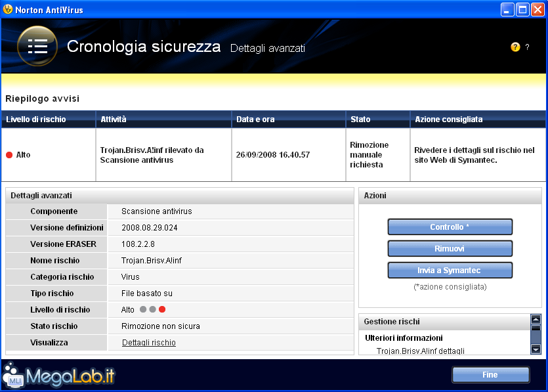Click the '(*azione consigliata)' note
Screen dimensions: 548x392
450,287
